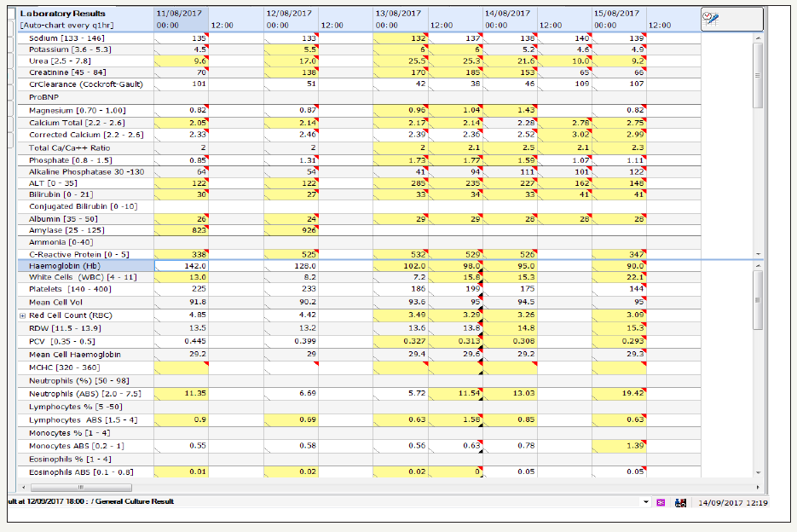Open the General Culture Result dropdown
The width and height of the screenshot is (797, 532).
coord(646,502)
